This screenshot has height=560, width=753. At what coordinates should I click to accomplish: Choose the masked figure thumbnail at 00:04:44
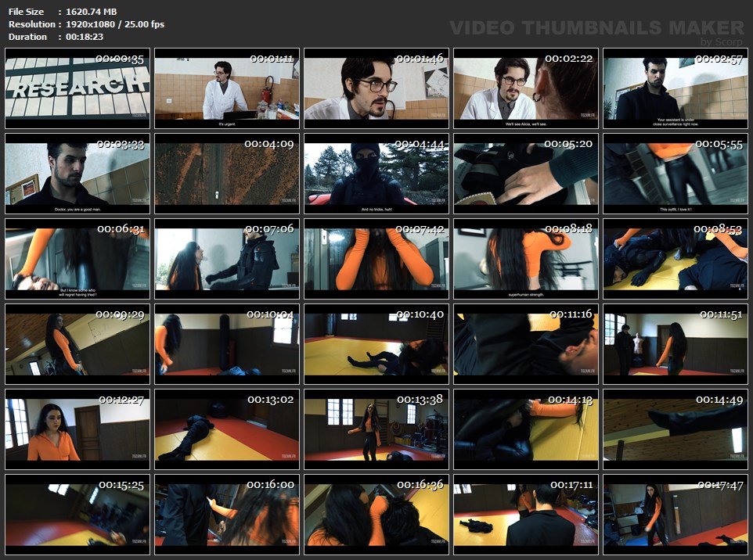tap(376, 174)
